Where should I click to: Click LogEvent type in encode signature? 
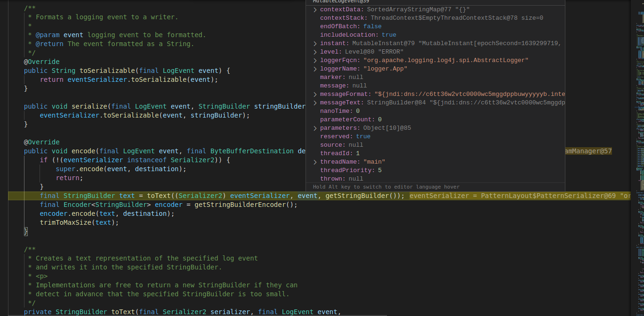tap(138, 150)
